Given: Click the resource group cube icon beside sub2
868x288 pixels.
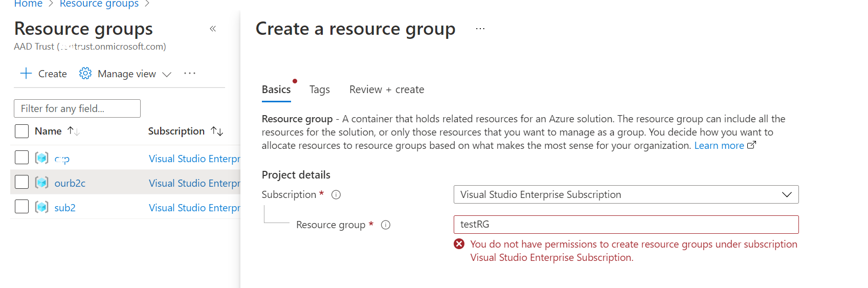Looking at the screenshot, I should click(42, 207).
